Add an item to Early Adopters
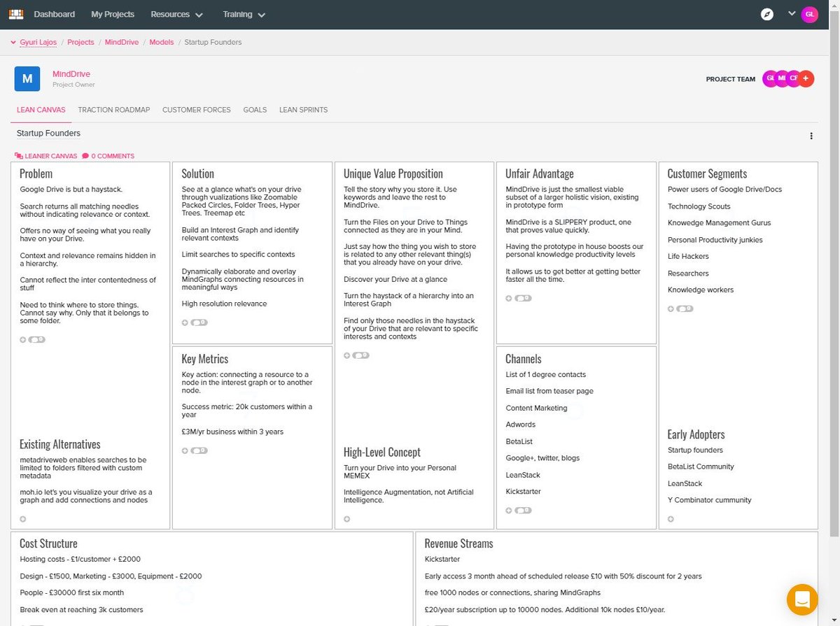The height and width of the screenshot is (626, 840). coord(671,520)
